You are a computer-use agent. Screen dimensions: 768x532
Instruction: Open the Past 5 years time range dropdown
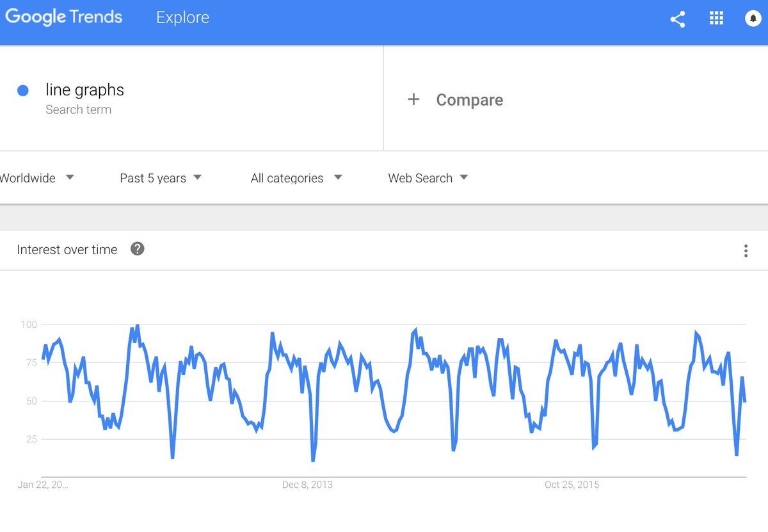pyautogui.click(x=161, y=178)
